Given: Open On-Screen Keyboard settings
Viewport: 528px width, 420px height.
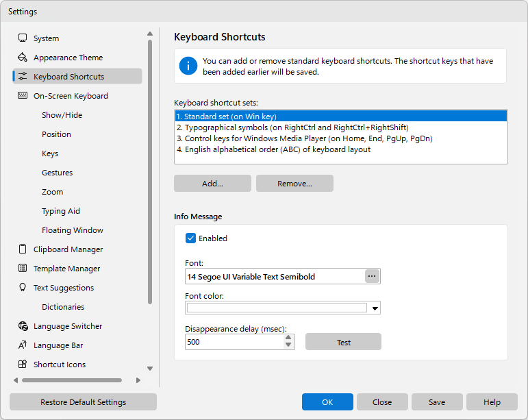Looking at the screenshot, I should click(71, 96).
